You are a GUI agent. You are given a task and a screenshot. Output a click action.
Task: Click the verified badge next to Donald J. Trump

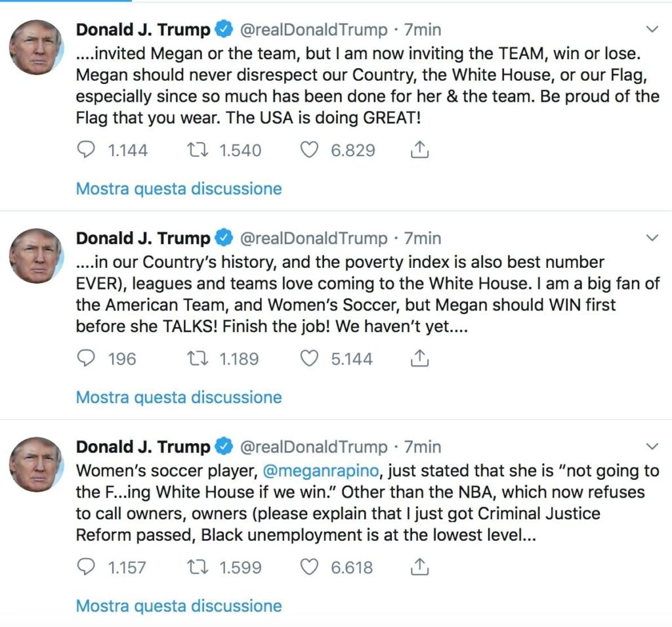tap(224, 29)
